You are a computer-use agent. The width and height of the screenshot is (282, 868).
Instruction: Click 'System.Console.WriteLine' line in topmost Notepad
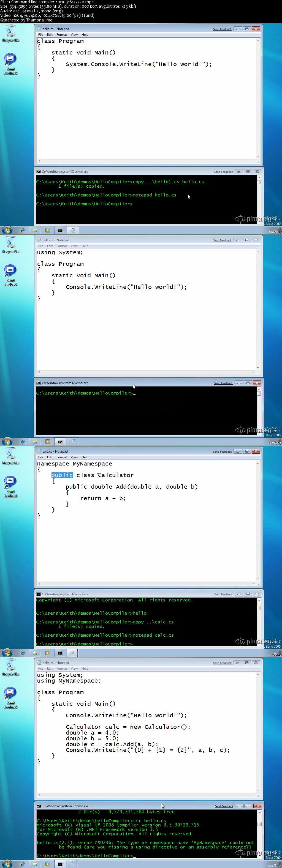(x=139, y=64)
